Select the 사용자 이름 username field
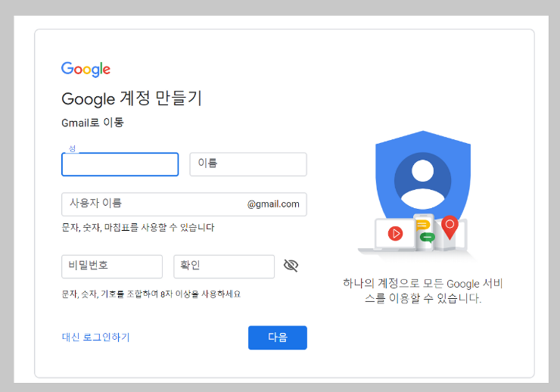 point(184,204)
